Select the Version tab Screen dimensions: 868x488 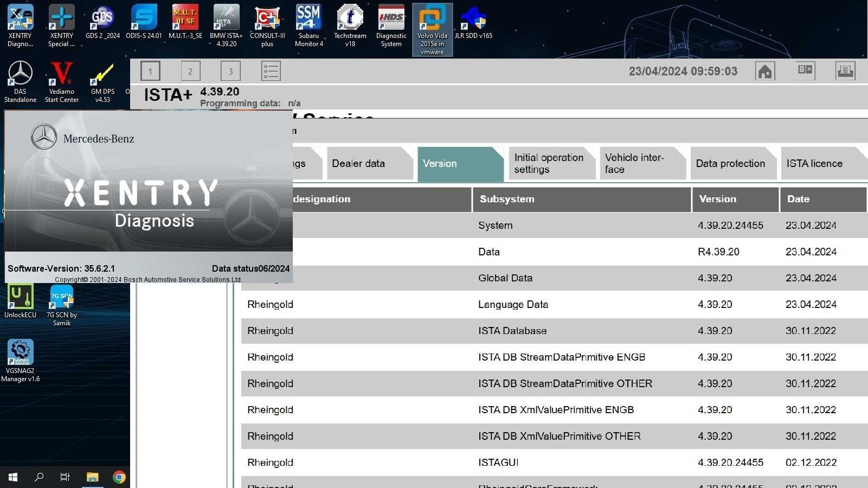(460, 163)
